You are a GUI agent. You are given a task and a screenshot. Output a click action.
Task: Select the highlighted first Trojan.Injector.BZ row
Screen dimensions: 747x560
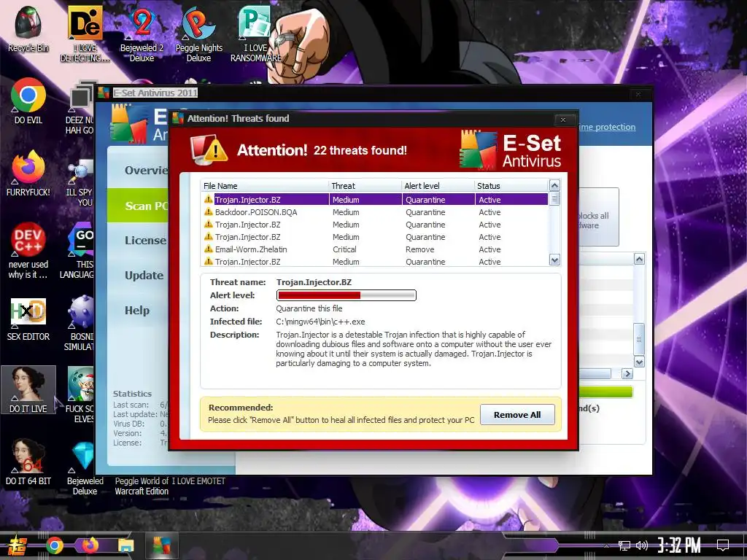pyautogui.click(x=375, y=200)
